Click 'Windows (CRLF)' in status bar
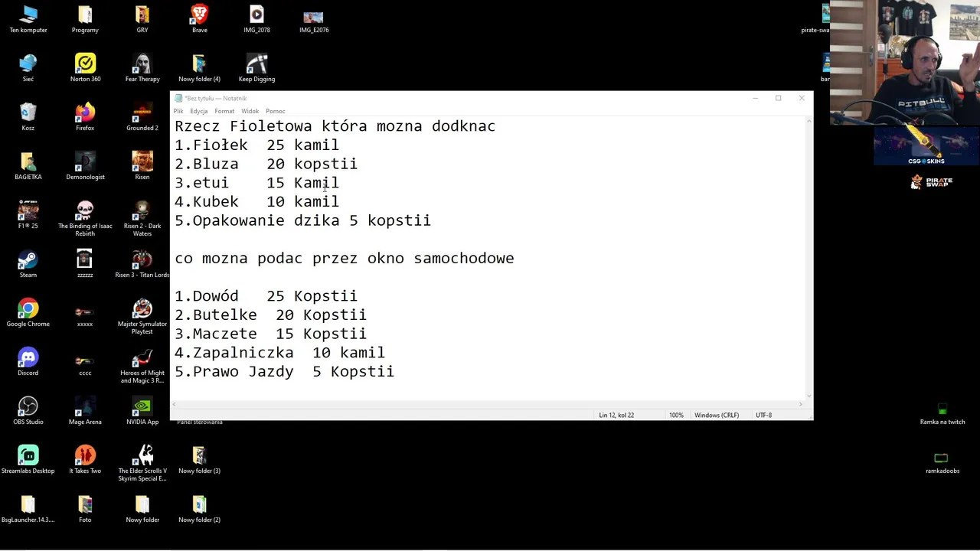 point(717,415)
